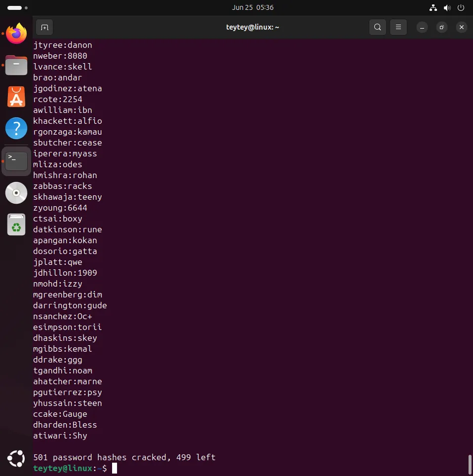
Task: Open a new terminal tab
Action: [x=44, y=27]
